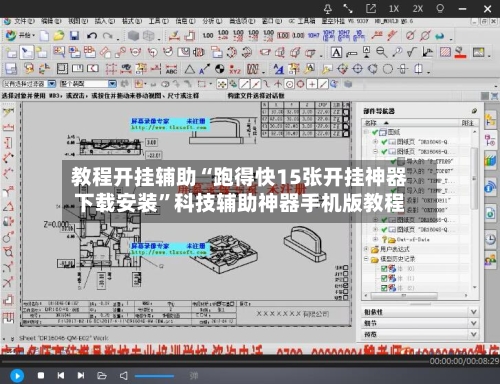500x384 pixels.
Task: Click the Part Navigator vertical scrollbar
Action: 474,179
